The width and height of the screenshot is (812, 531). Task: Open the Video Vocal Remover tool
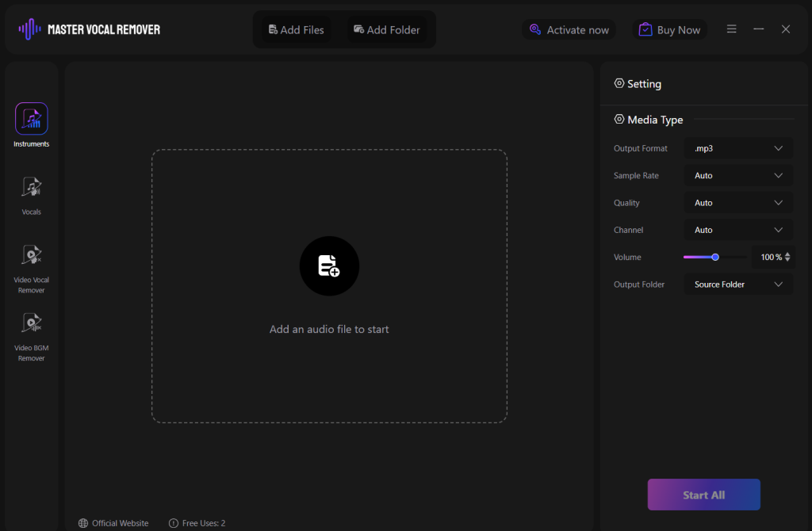32,255
